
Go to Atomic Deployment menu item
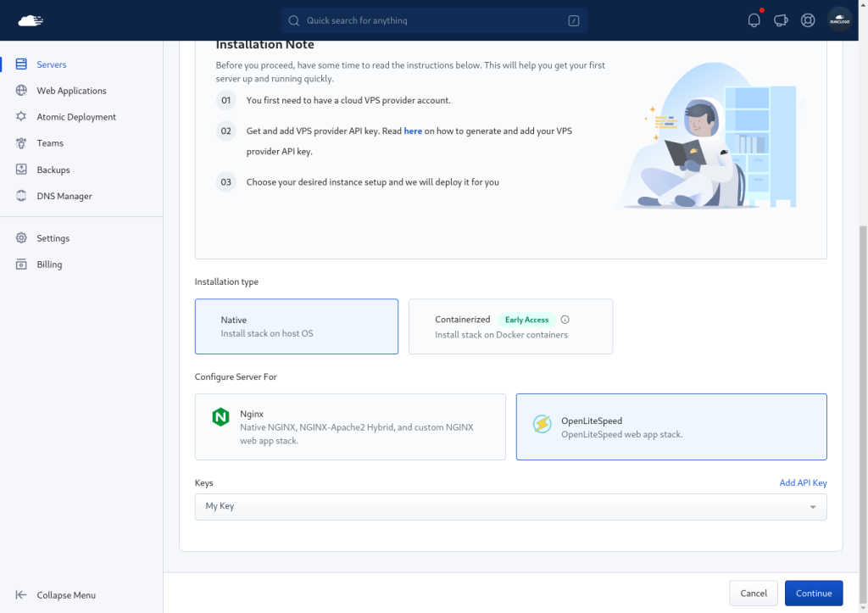click(x=76, y=117)
